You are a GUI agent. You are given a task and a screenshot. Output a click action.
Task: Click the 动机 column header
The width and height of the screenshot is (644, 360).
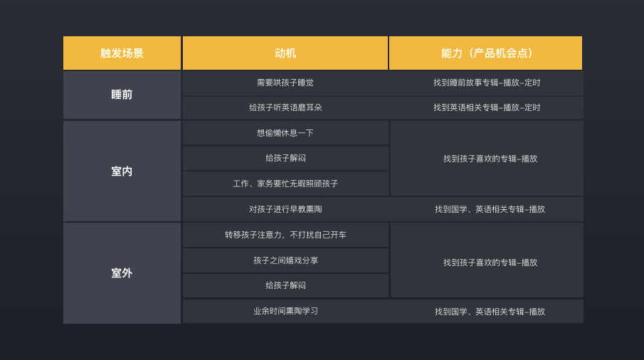coord(285,53)
